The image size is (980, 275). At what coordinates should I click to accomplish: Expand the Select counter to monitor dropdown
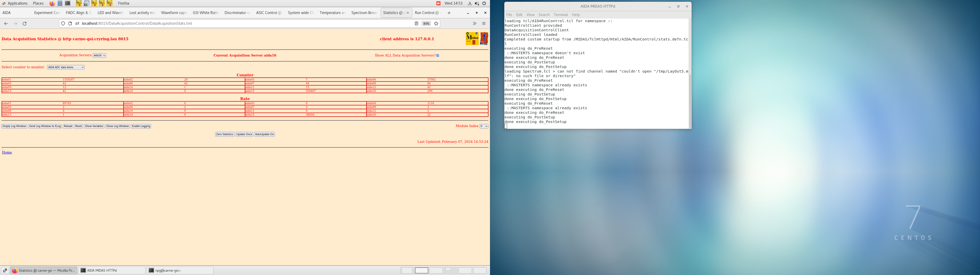(66, 67)
